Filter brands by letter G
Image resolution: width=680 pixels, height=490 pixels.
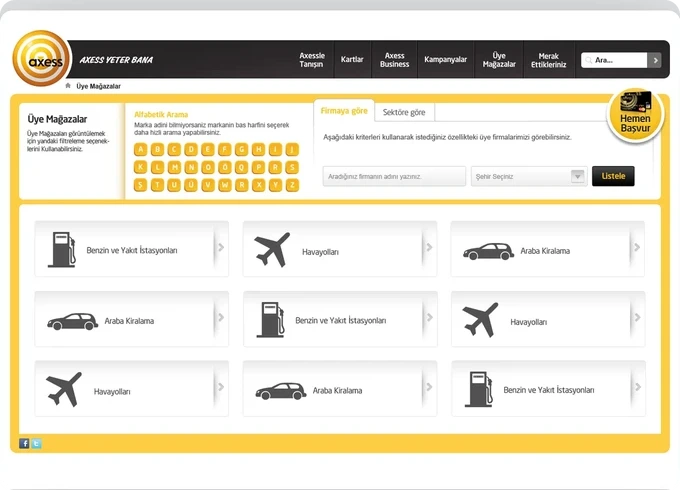pyautogui.click(x=242, y=150)
